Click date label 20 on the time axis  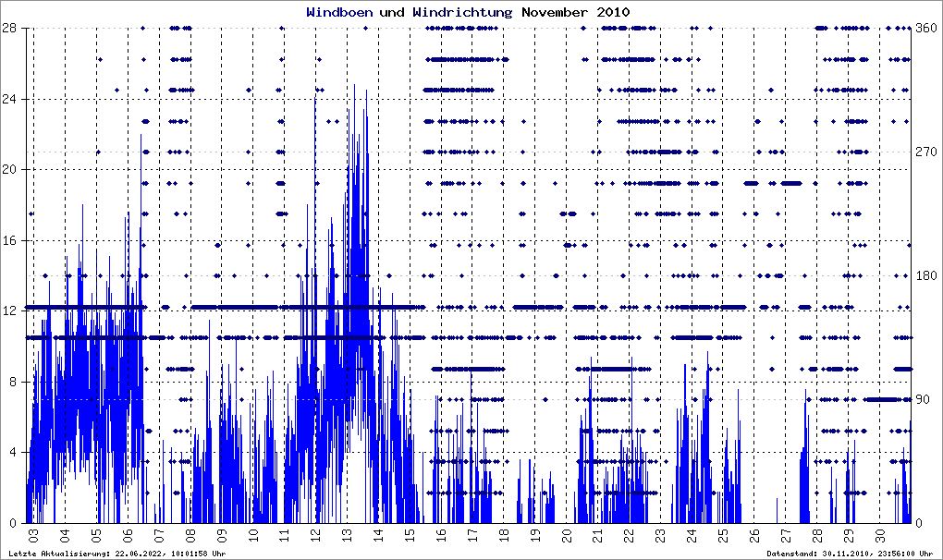point(567,536)
